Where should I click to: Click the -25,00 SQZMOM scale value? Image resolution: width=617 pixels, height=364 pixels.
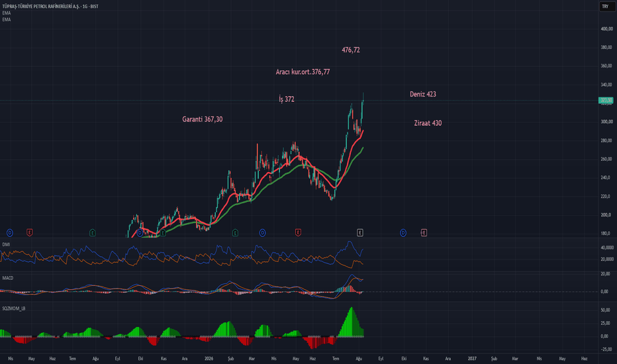click(x=605, y=349)
